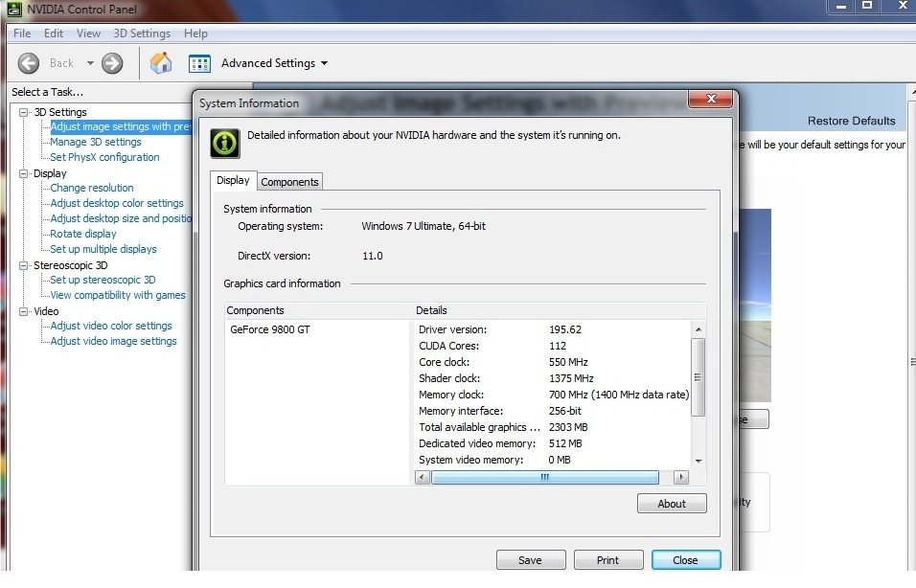Click the Driver version value 195.62
This screenshot has height=588, width=916.
(x=565, y=329)
